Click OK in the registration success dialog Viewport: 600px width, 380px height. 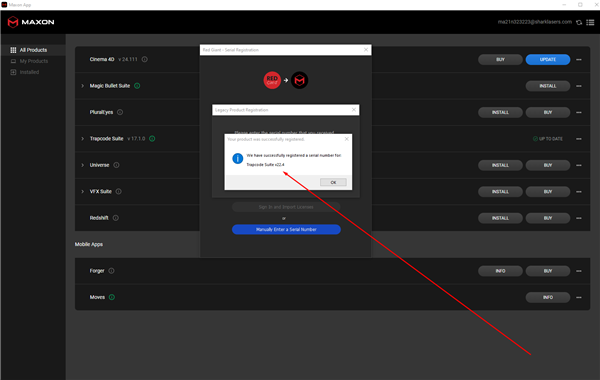tap(333, 182)
